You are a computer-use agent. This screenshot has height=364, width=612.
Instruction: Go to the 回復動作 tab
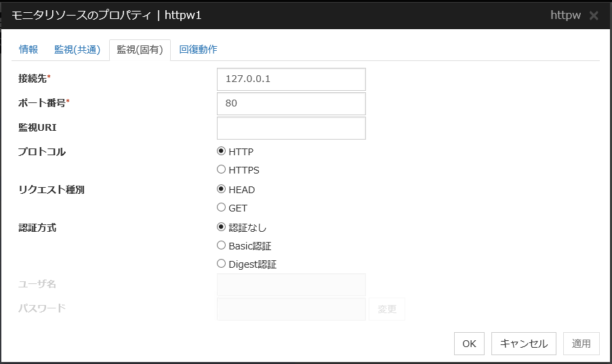pos(198,49)
